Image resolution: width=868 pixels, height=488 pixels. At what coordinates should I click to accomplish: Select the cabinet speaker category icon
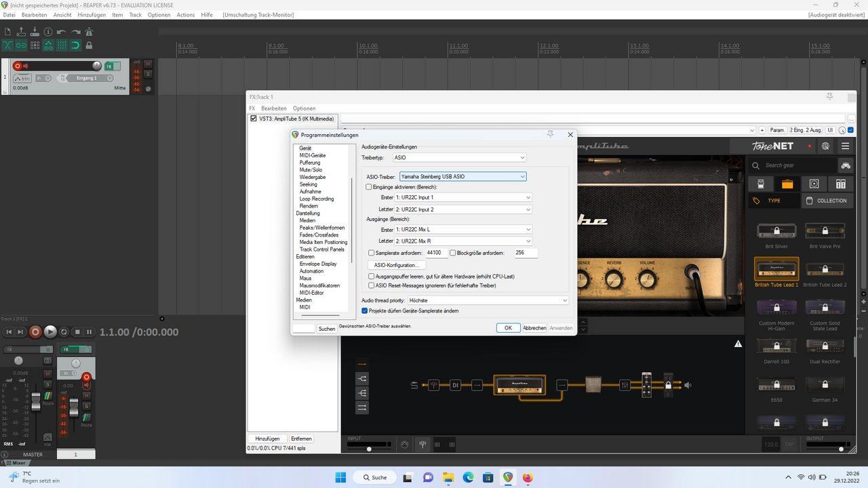814,184
